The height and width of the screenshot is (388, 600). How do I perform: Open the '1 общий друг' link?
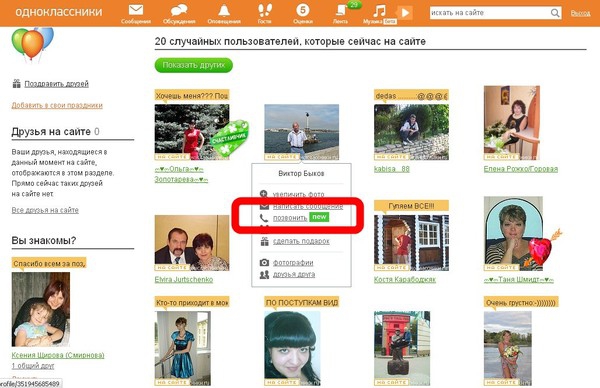pyautogui.click(x=33, y=366)
